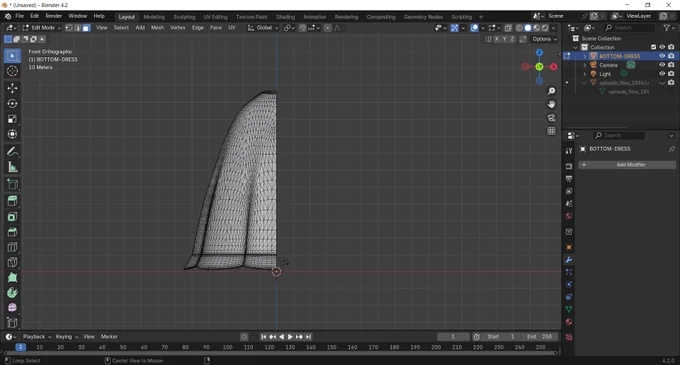This screenshot has width=680, height=365.
Task: Open Render properties tab
Action: (x=569, y=166)
